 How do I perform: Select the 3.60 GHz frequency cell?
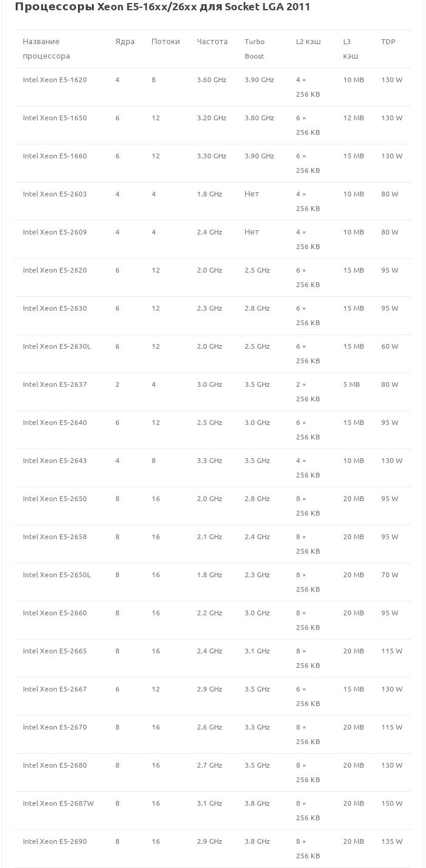click(x=211, y=80)
